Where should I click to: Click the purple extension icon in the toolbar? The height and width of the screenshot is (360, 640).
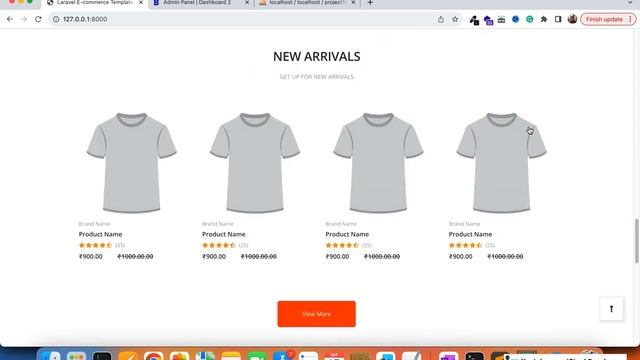[x=488, y=20]
